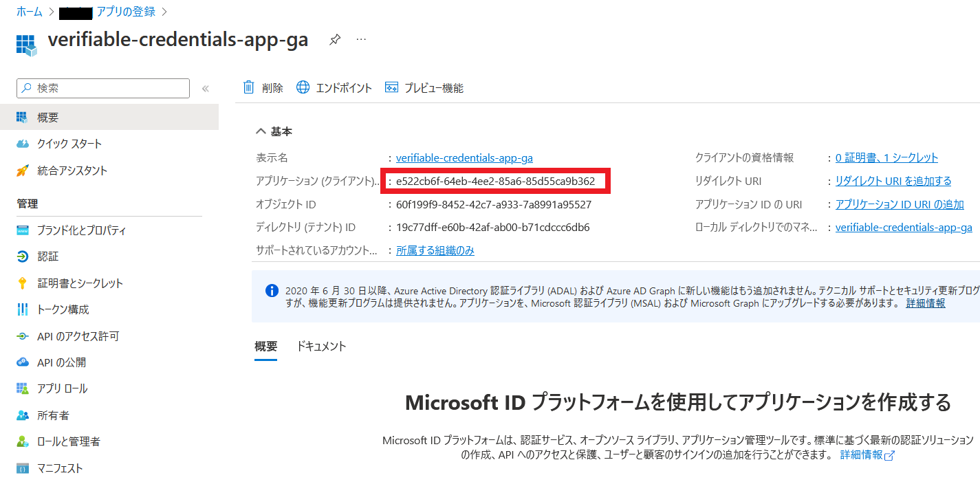Open the 概要 sidebar menu item
The image size is (980, 482).
pyautogui.click(x=109, y=118)
